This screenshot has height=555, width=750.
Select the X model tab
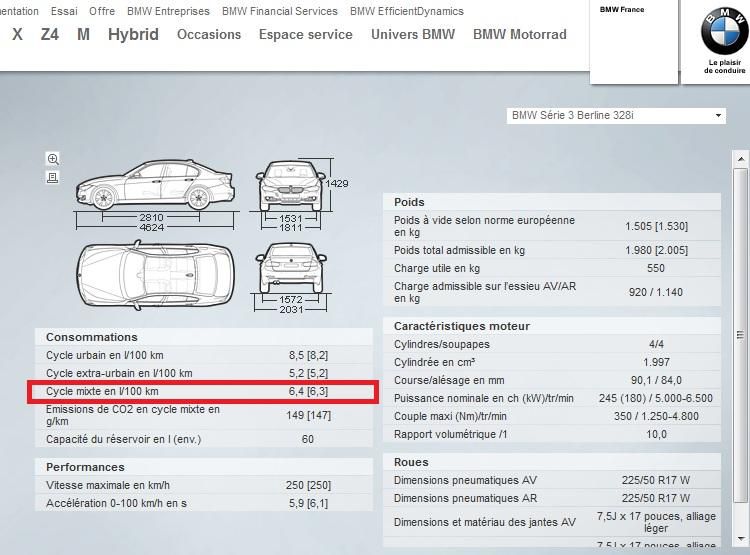click(x=17, y=34)
